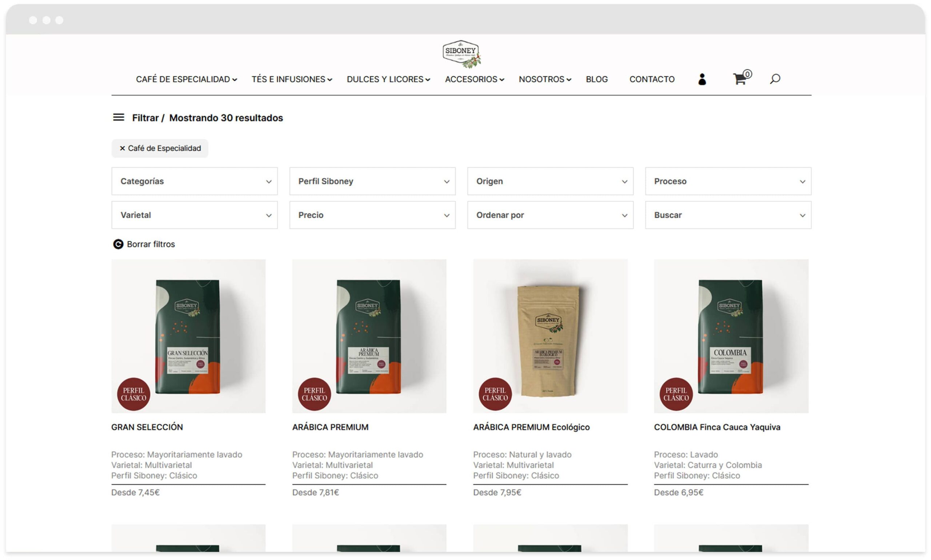
Task: Expand the Categorías filter dropdown
Action: 195,181
